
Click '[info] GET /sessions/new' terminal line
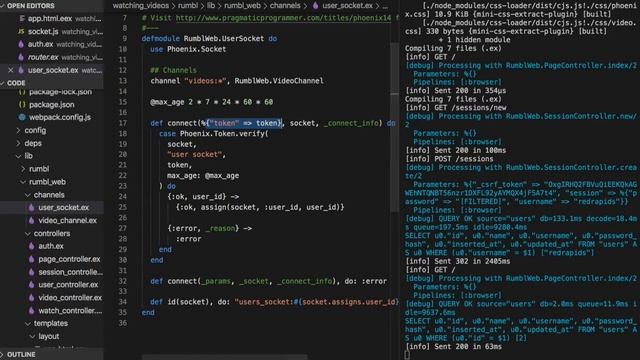point(456,108)
